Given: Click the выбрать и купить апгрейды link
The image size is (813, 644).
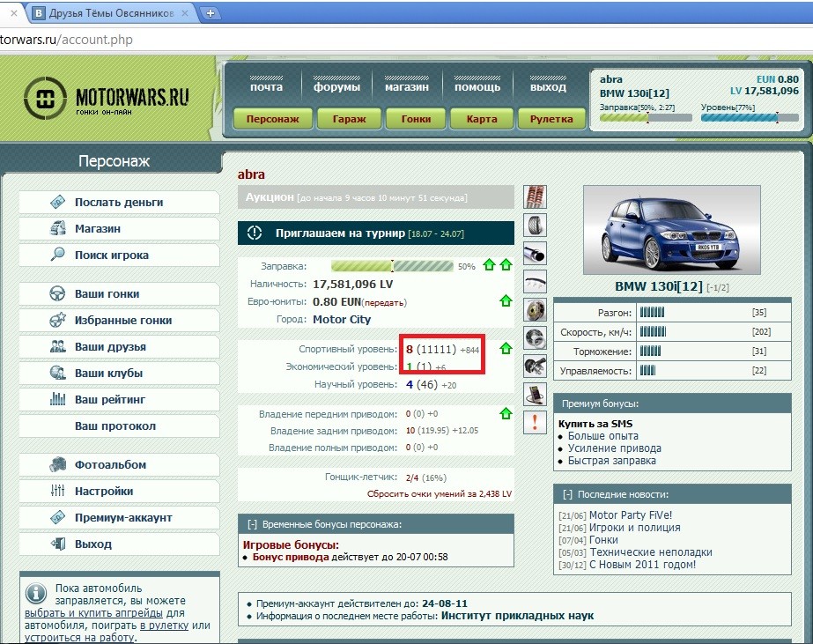Looking at the screenshot, I should click(94, 613).
